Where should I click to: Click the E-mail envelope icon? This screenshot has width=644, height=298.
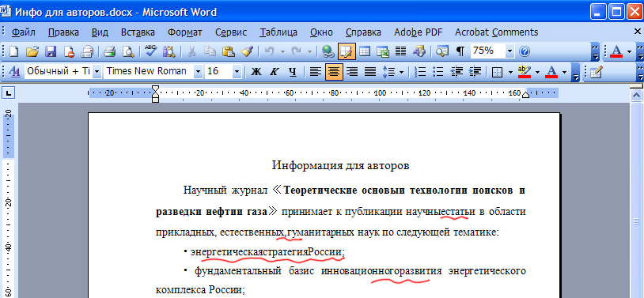click(87, 51)
